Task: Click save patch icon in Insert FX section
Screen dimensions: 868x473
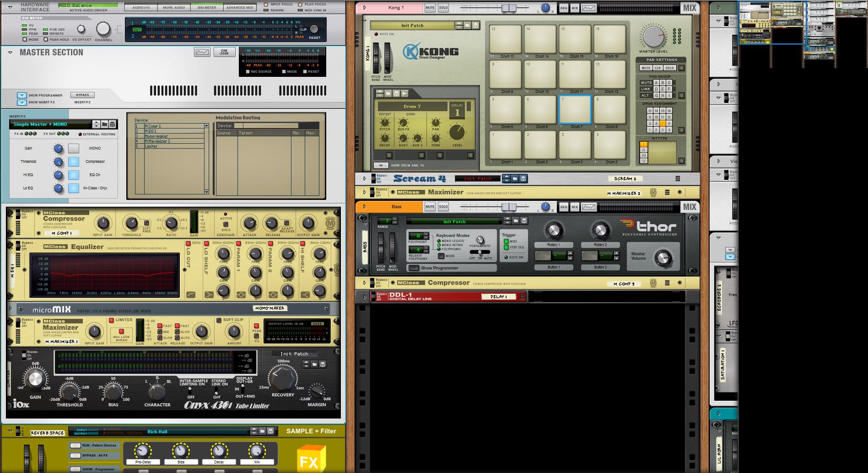Action: (112, 124)
